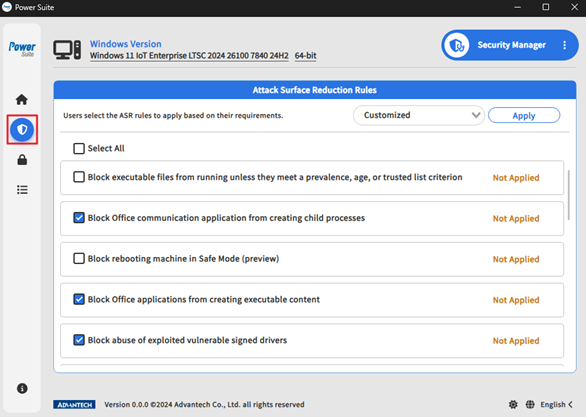Open the Home page in sidebar
The image size is (586, 418).
click(x=22, y=99)
